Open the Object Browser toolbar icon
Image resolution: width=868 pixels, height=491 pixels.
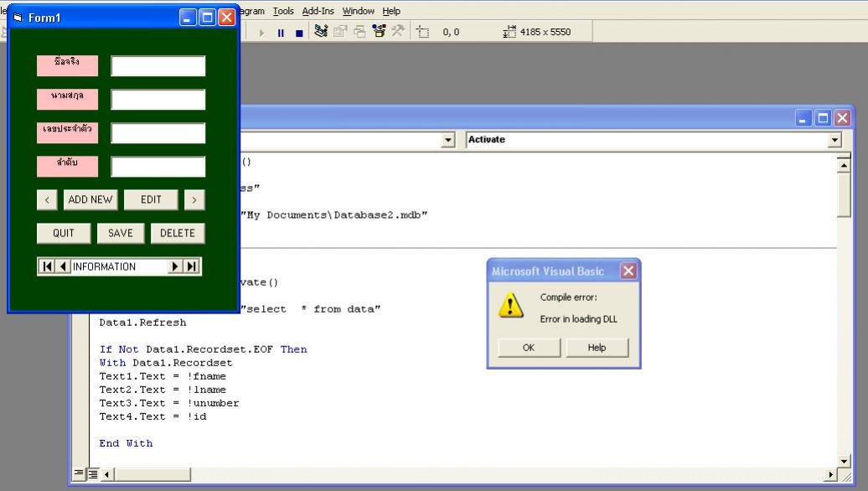379,32
